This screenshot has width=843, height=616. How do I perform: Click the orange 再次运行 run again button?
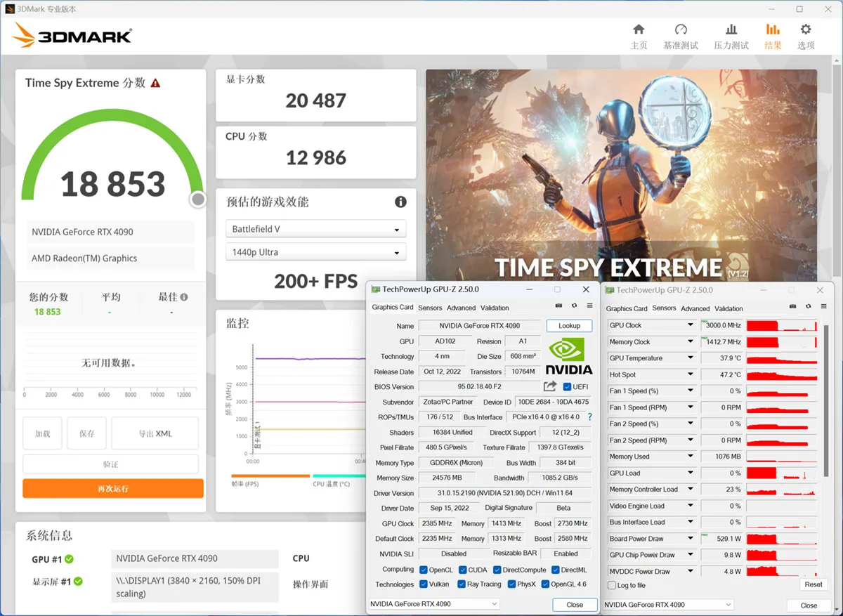pos(113,488)
